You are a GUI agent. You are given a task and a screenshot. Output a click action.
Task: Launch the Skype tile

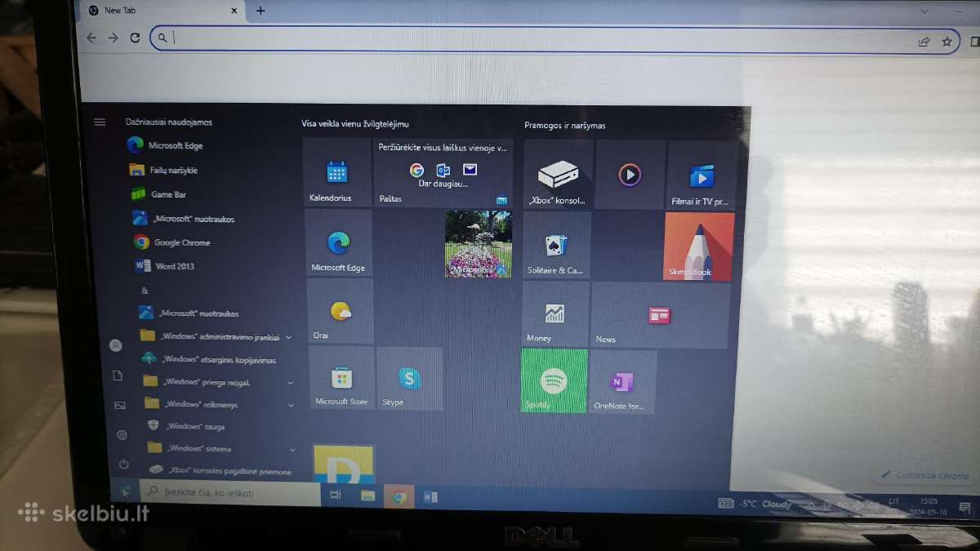click(x=409, y=379)
